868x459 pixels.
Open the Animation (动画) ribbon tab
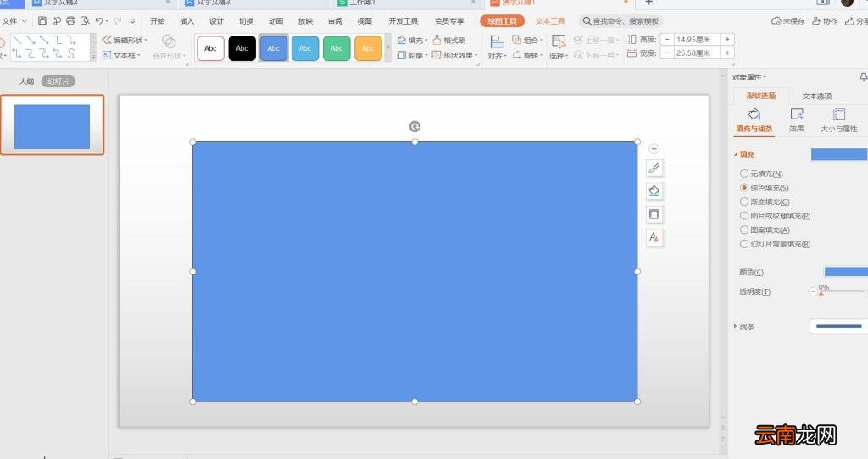tap(275, 21)
